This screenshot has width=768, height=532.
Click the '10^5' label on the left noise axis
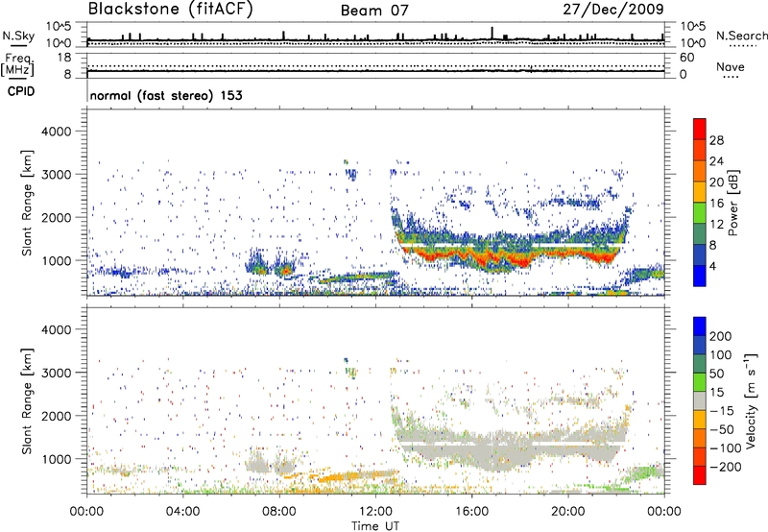59,26
